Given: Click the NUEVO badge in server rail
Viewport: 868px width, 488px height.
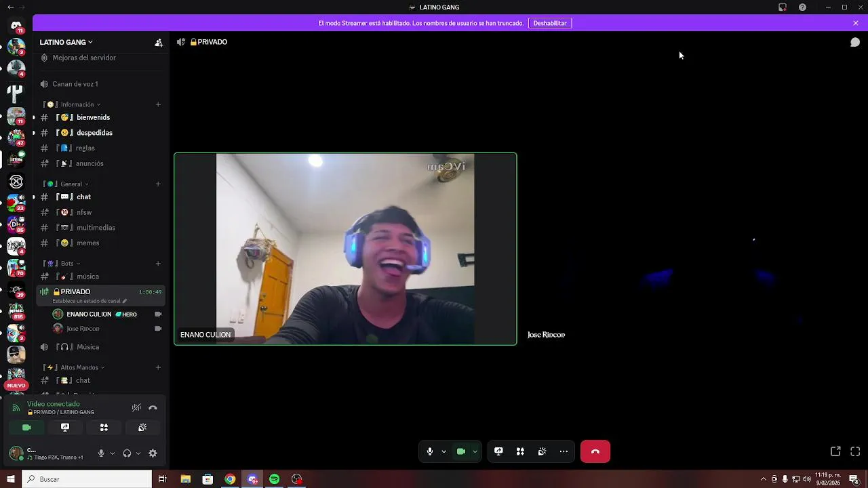Looking at the screenshot, I should point(16,386).
